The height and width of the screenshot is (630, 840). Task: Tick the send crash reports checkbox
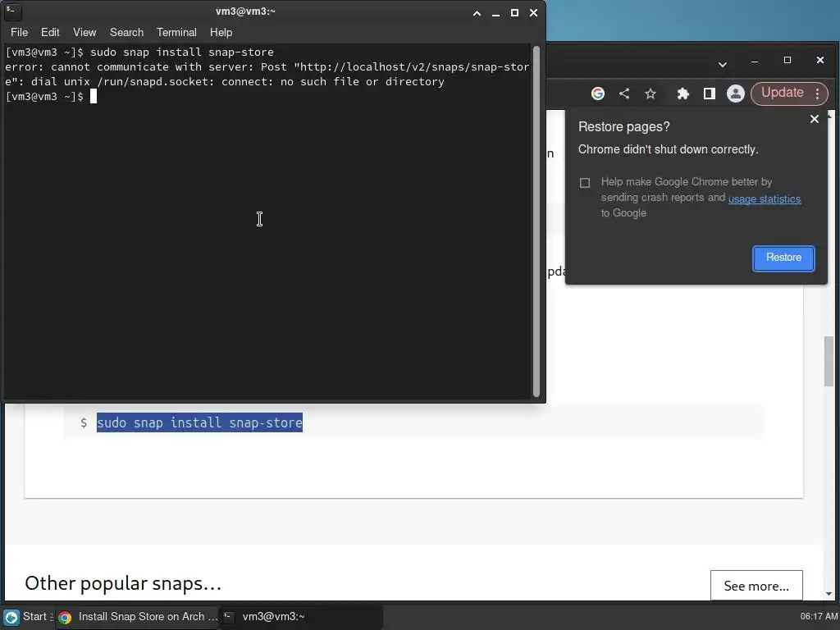tap(585, 183)
